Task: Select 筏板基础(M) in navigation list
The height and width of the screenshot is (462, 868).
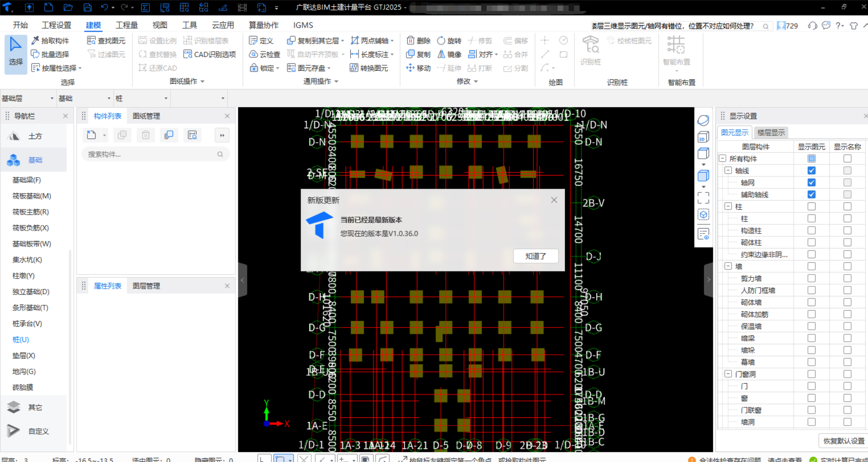Action: (32, 196)
